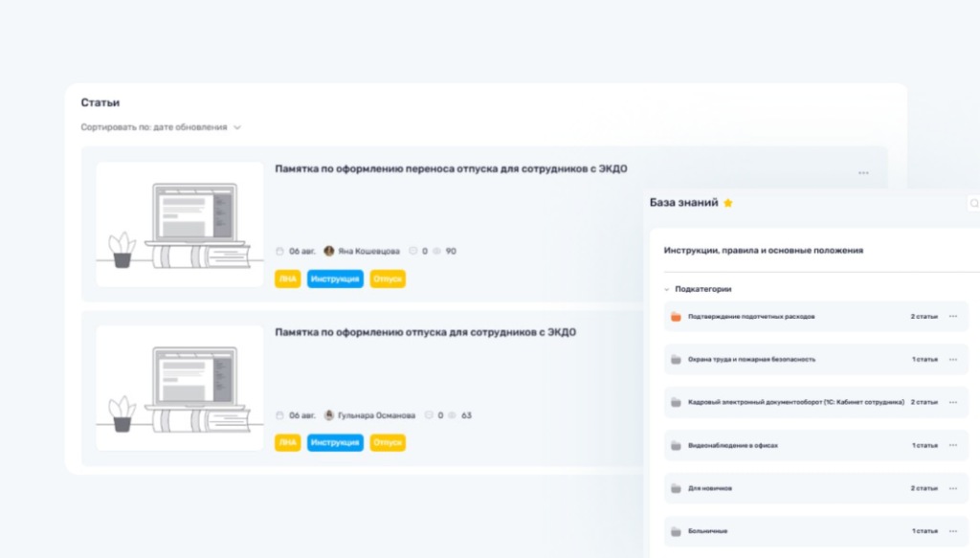Click the search magnifier in База знаний

973,203
